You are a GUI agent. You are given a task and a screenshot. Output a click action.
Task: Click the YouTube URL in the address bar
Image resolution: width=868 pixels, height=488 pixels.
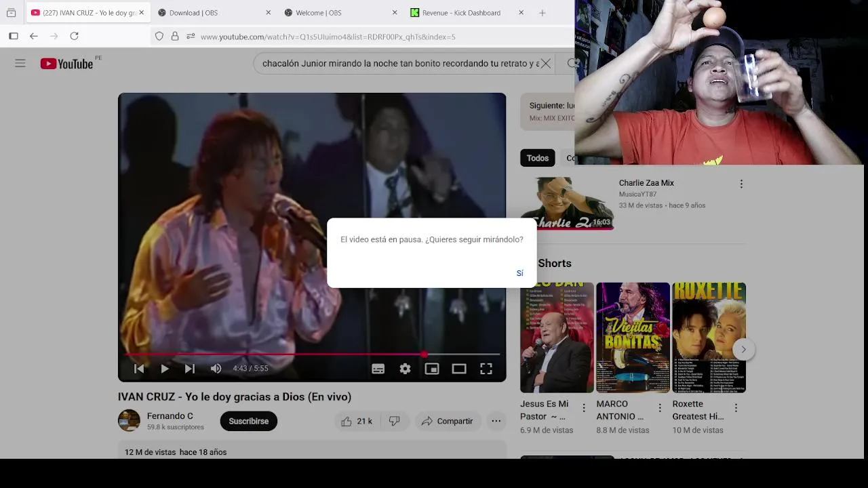click(x=328, y=37)
